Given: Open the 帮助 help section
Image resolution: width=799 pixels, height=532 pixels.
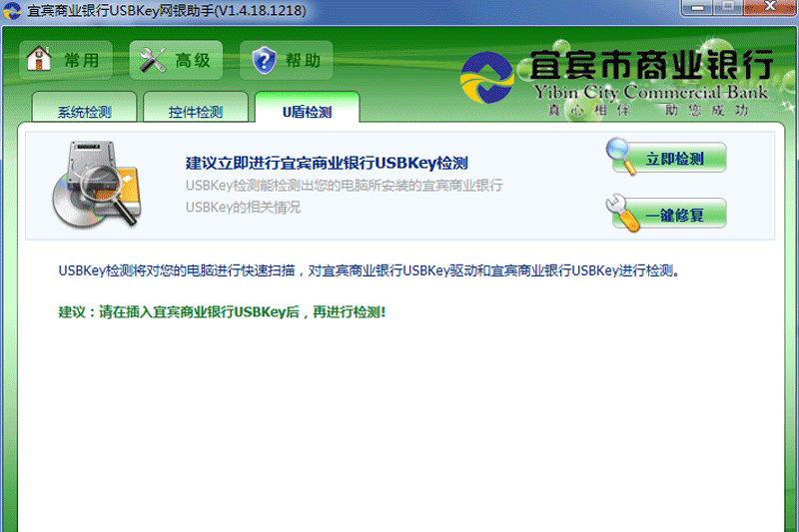Looking at the screenshot, I should pyautogui.click(x=286, y=60).
